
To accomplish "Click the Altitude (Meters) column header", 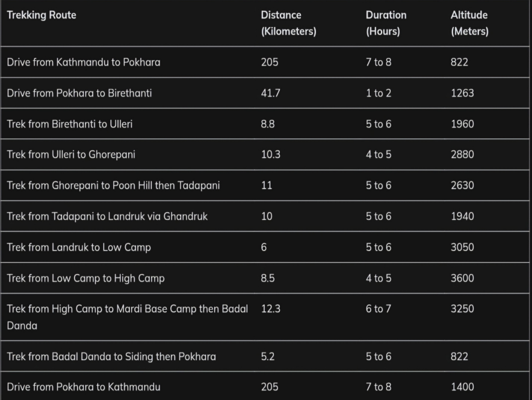I will pyautogui.click(x=469, y=23).
